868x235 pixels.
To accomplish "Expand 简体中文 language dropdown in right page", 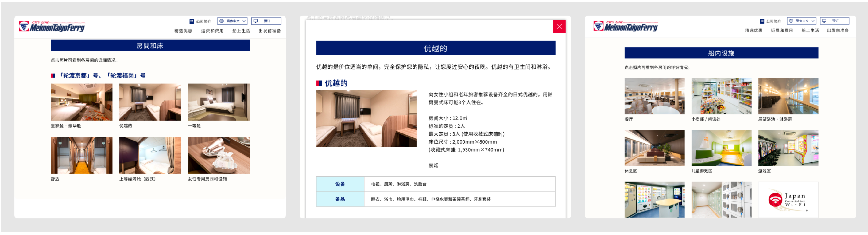I will point(801,21).
